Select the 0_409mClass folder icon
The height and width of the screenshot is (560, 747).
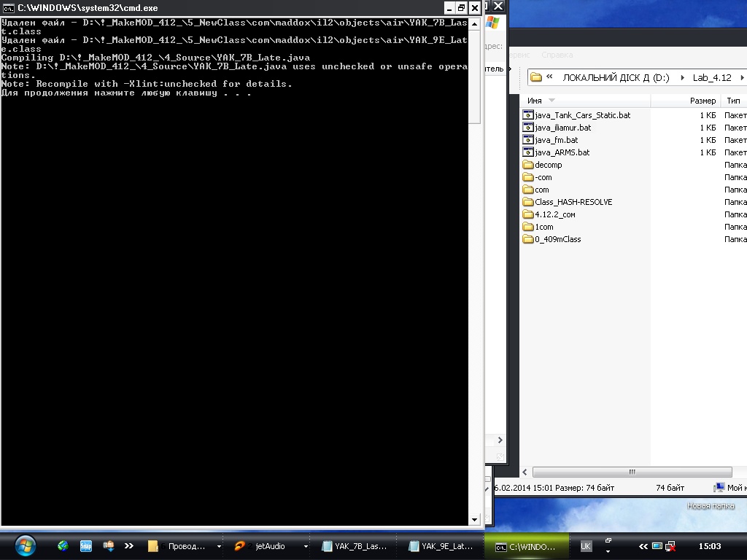pos(528,239)
